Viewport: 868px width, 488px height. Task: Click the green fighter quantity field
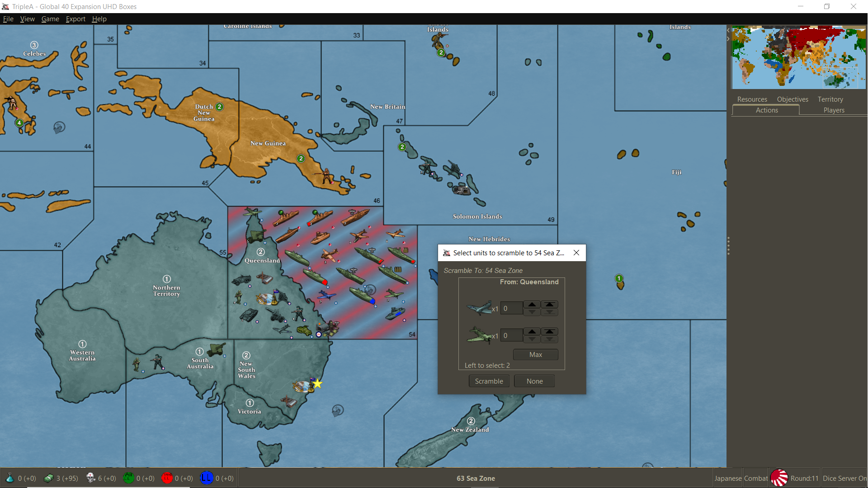[511, 336]
